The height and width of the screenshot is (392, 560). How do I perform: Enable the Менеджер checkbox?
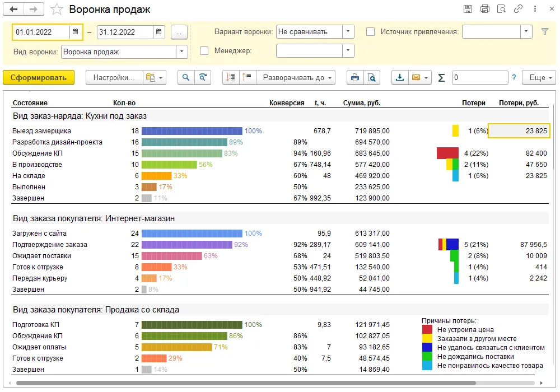click(x=204, y=51)
